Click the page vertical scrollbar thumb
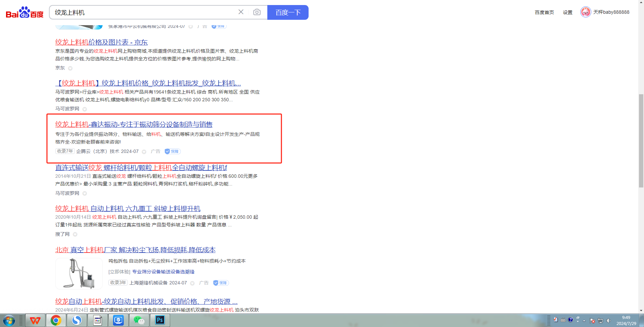Image resolution: width=644 pixels, height=327 pixels. (x=641, y=141)
